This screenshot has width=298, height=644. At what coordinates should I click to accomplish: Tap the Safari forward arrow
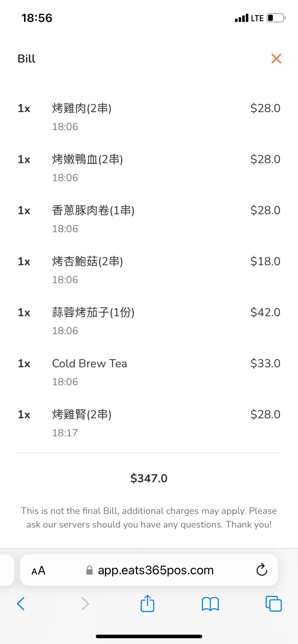[x=85, y=604]
